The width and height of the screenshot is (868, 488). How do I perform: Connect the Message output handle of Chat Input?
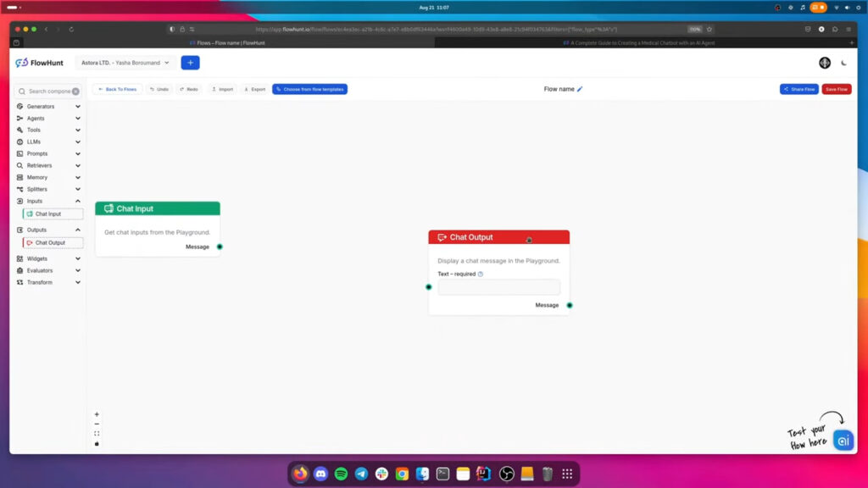click(x=220, y=247)
